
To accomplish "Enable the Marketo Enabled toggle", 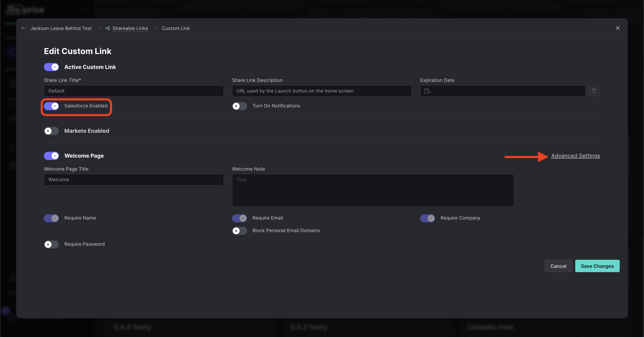I will click(52, 131).
